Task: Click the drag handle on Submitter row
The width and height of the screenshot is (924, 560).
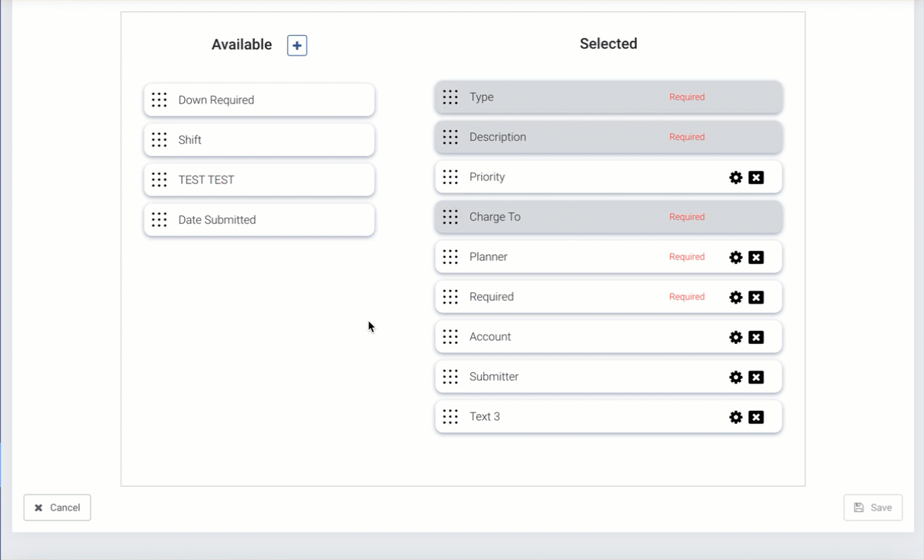Action: coord(451,377)
